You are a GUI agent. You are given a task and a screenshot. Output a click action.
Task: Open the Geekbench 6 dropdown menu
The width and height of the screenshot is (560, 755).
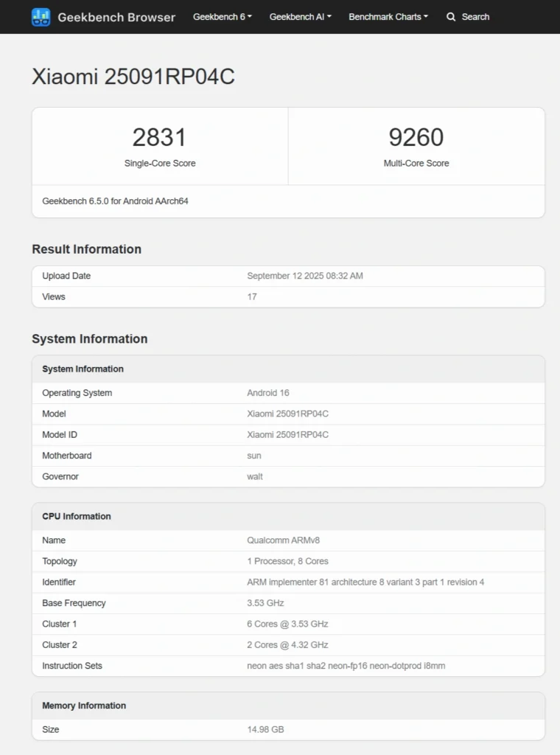(223, 17)
